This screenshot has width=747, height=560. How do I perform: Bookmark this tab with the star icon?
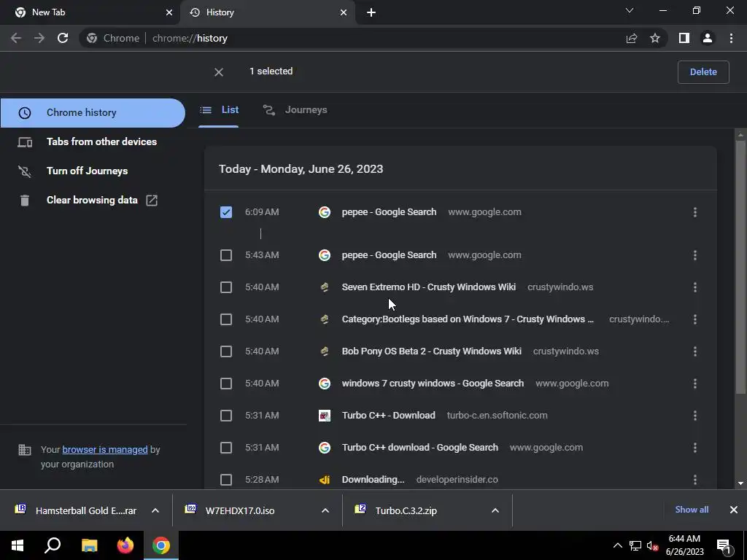655,38
